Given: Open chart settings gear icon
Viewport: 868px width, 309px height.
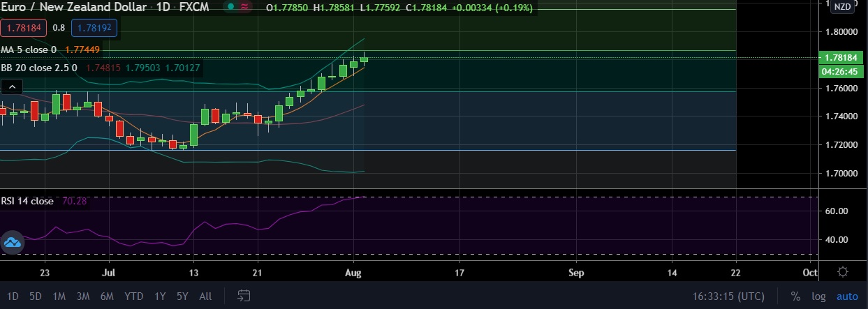Looking at the screenshot, I should point(843,272).
